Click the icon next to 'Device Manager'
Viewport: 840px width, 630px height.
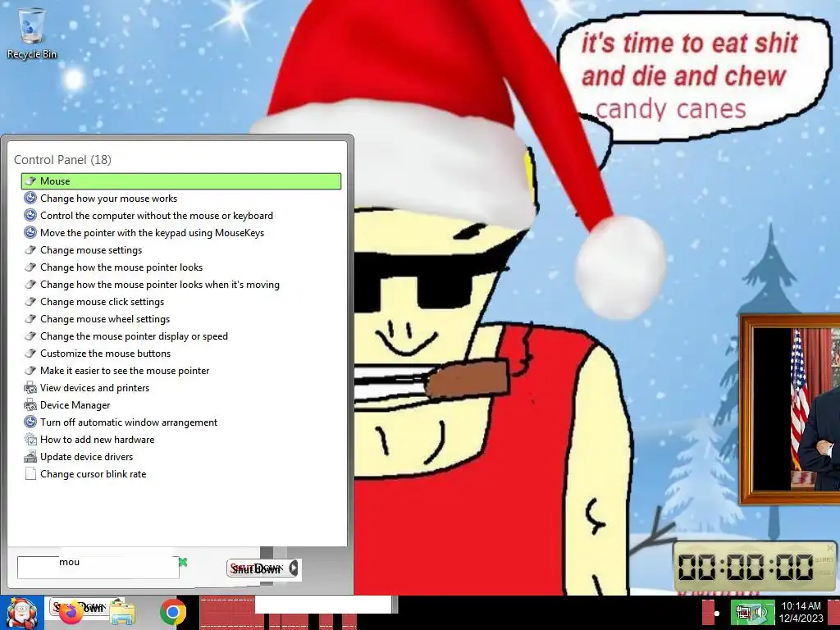[30, 405]
